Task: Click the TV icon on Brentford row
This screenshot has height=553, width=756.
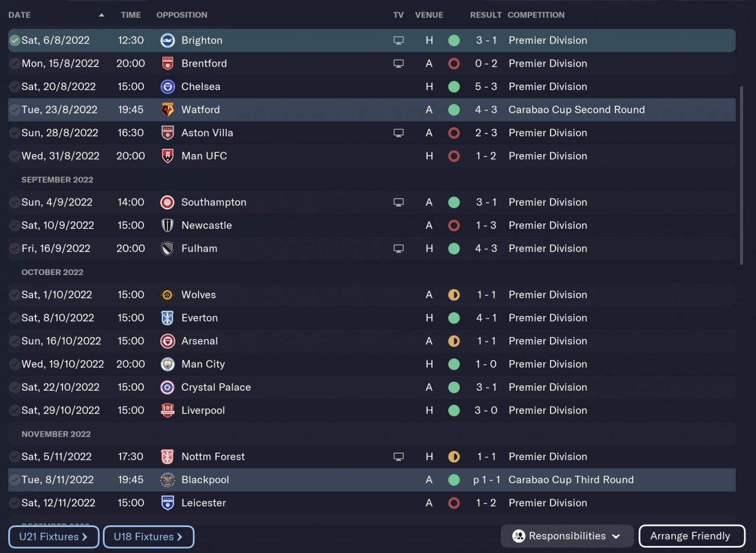Action: point(399,64)
